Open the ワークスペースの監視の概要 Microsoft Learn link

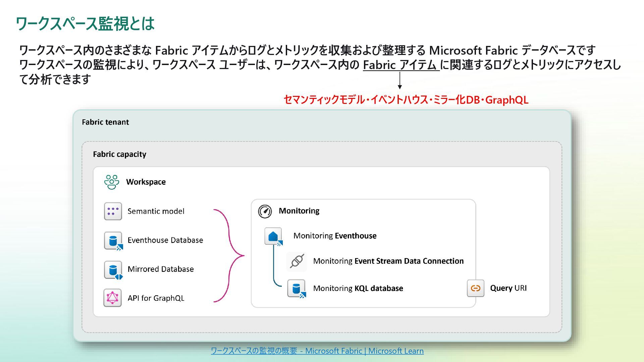coord(317,351)
